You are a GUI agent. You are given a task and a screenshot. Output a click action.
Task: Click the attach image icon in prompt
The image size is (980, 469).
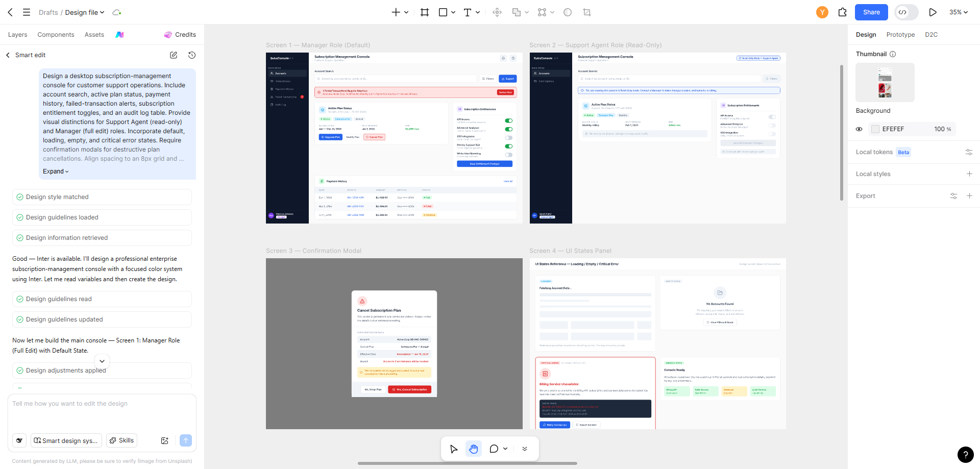coord(165,440)
